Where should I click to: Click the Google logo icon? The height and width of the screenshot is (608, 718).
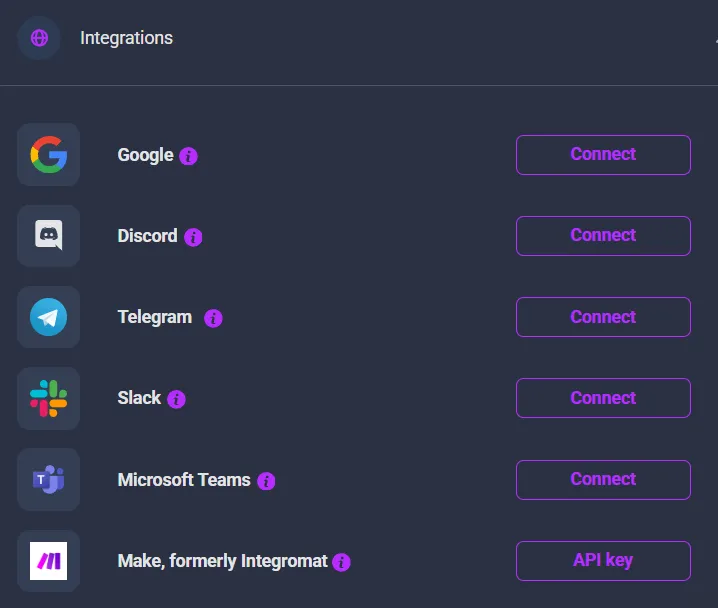(x=48, y=155)
